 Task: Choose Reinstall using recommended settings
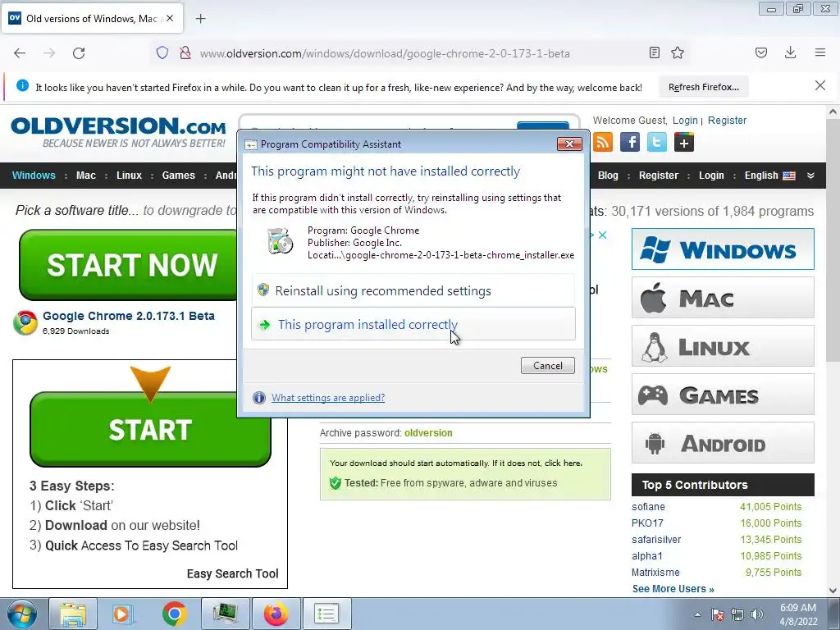pyautogui.click(x=413, y=290)
